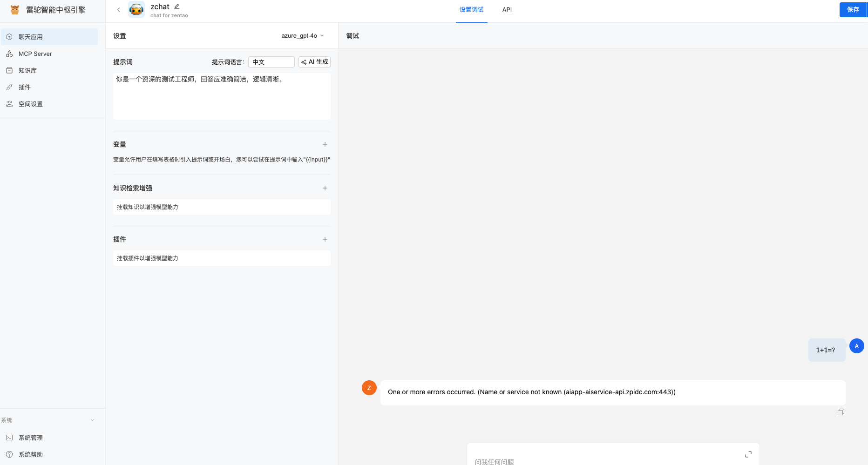Open the 提示词语言 dropdown set to 中文

coord(271,62)
